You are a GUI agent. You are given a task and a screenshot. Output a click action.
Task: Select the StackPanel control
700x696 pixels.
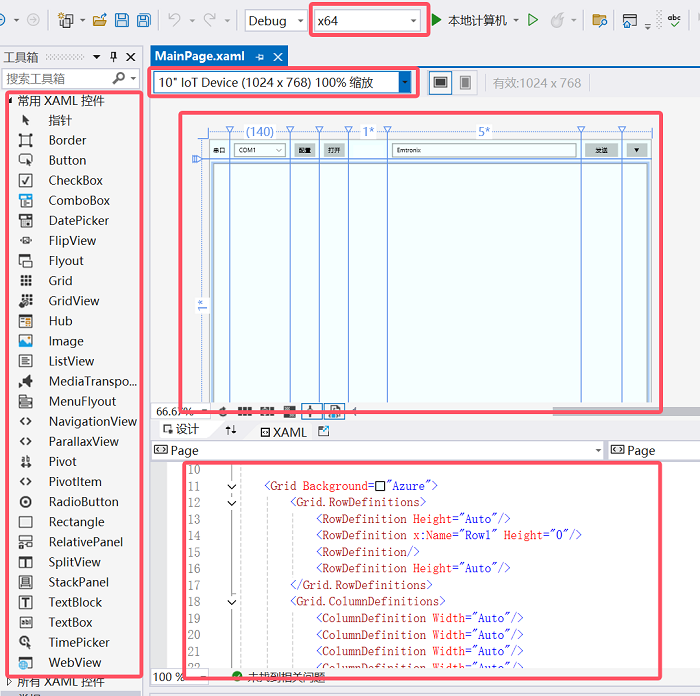coord(78,582)
